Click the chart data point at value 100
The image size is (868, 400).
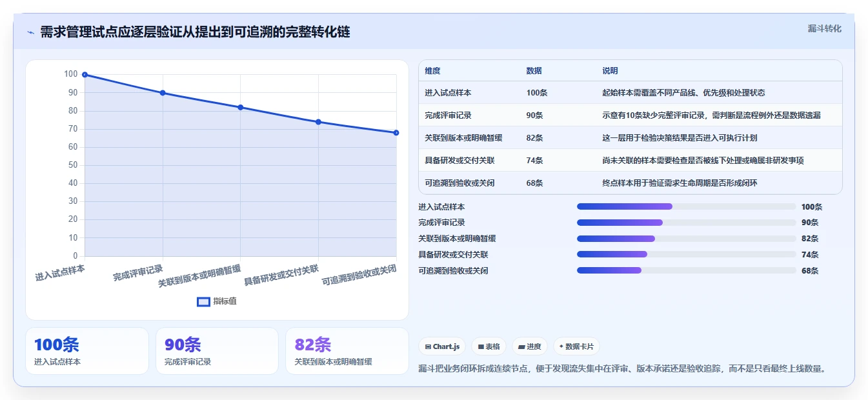(85, 75)
